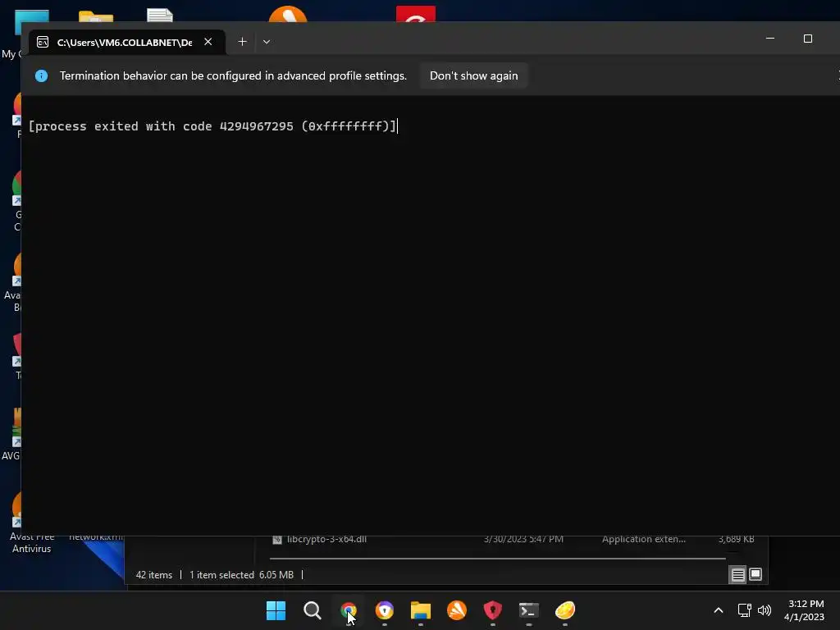Select the AVG desktop shortcut

(x=11, y=435)
